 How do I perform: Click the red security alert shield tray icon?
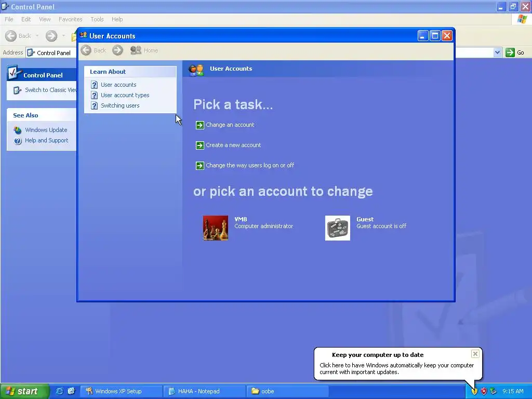click(x=484, y=391)
